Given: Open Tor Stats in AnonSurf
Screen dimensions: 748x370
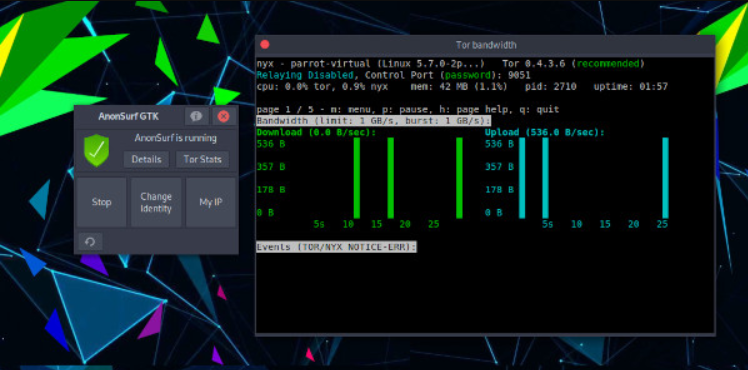Looking at the screenshot, I should (x=202, y=159).
